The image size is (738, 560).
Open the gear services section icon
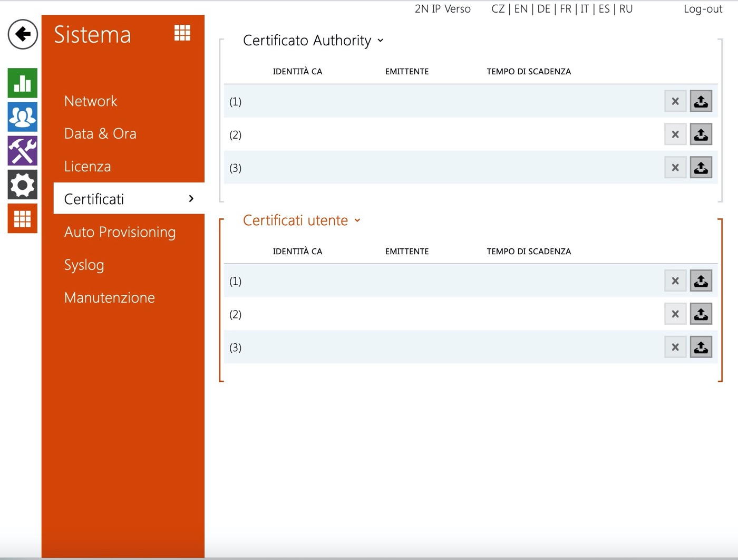(x=23, y=185)
